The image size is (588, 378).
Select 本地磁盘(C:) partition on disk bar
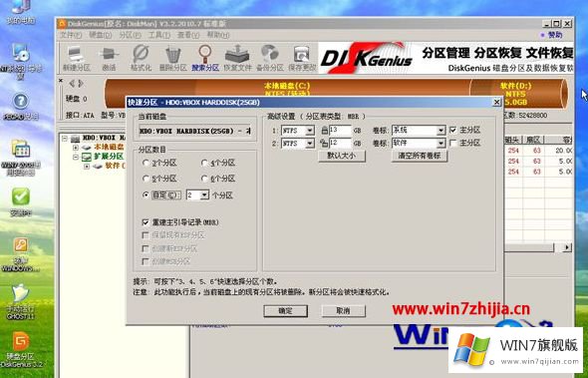287,89
